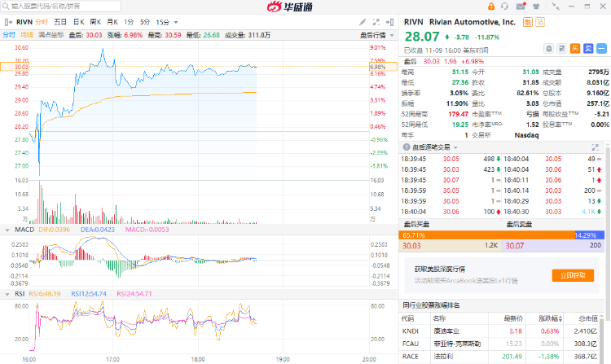Viewport: 611px width, 364px height.
Task: Collapse the RSI indicator panel
Action: click(x=7, y=294)
